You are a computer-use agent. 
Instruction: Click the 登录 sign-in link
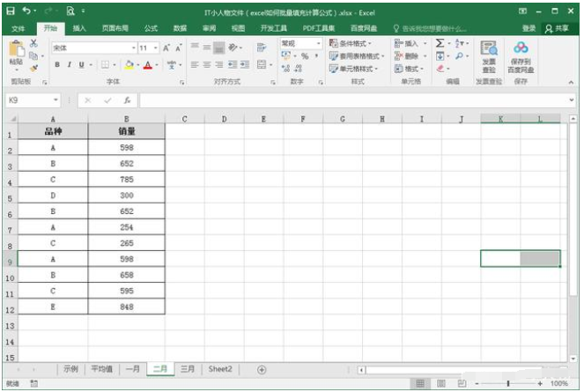(529, 28)
